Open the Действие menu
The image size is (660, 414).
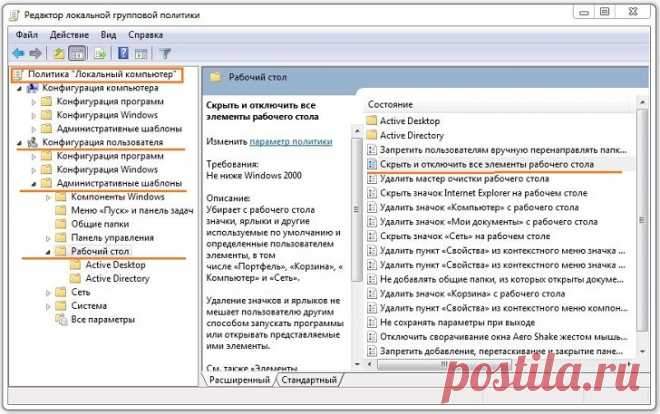point(69,34)
